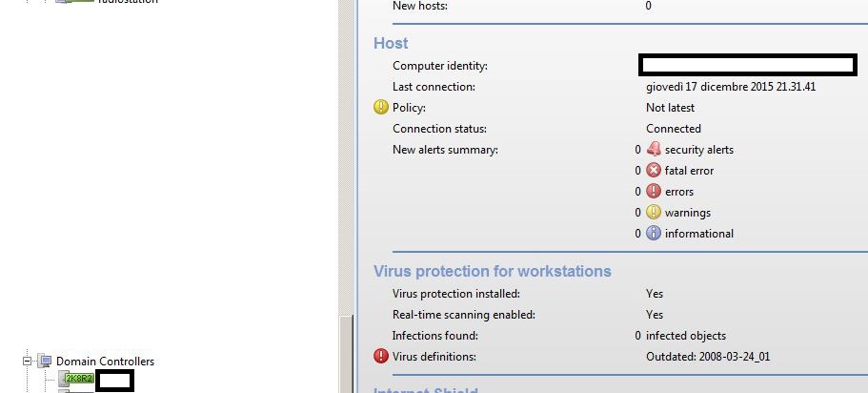Click the yellow Policy warning icon
The image size is (868, 393).
point(381,107)
